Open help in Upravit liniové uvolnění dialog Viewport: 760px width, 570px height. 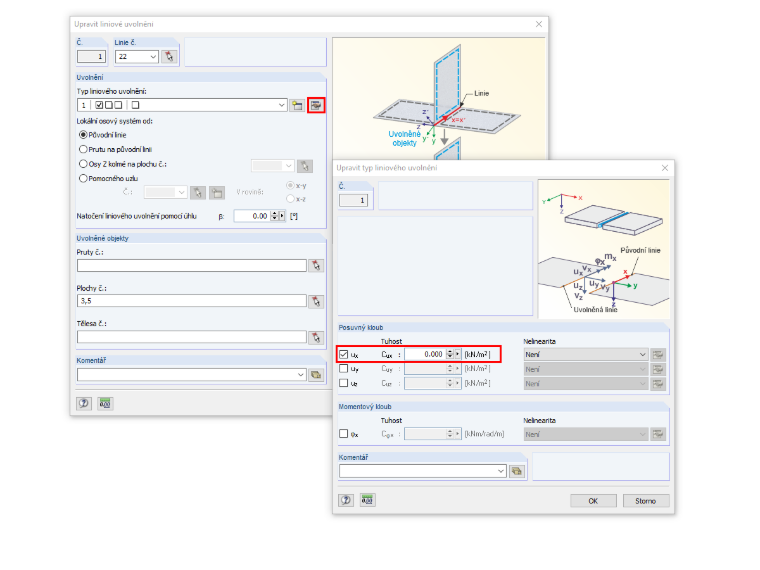pyautogui.click(x=84, y=403)
